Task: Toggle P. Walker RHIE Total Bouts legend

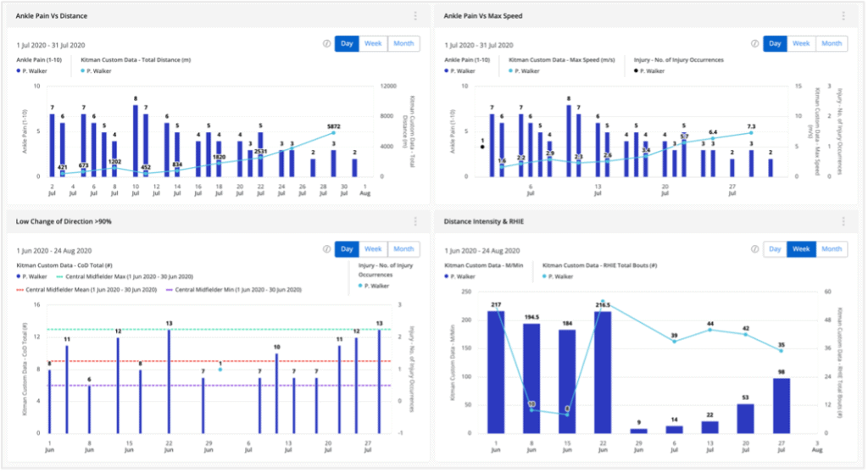Action: tap(559, 276)
